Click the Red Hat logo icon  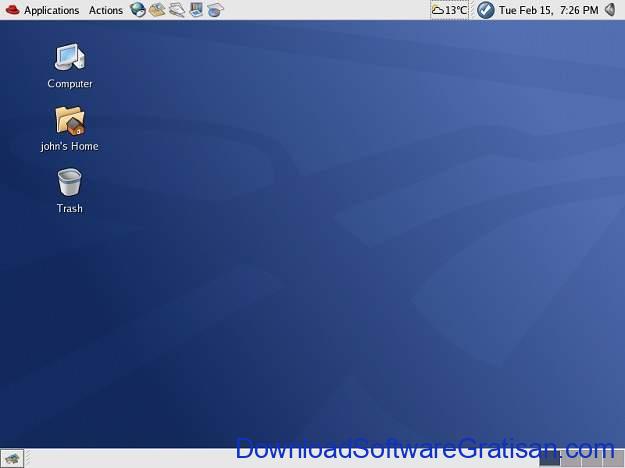pos(12,10)
